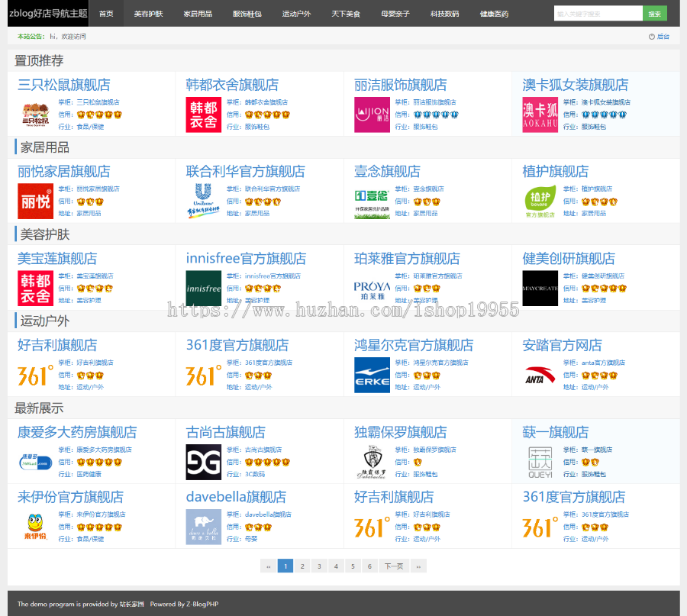Go to pagination page 2
The image size is (687, 616).
(302, 566)
